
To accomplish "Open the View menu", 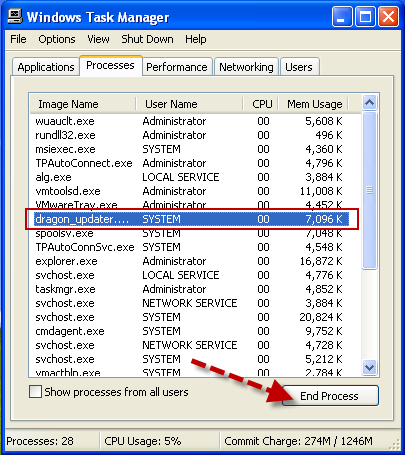I will pos(98,39).
